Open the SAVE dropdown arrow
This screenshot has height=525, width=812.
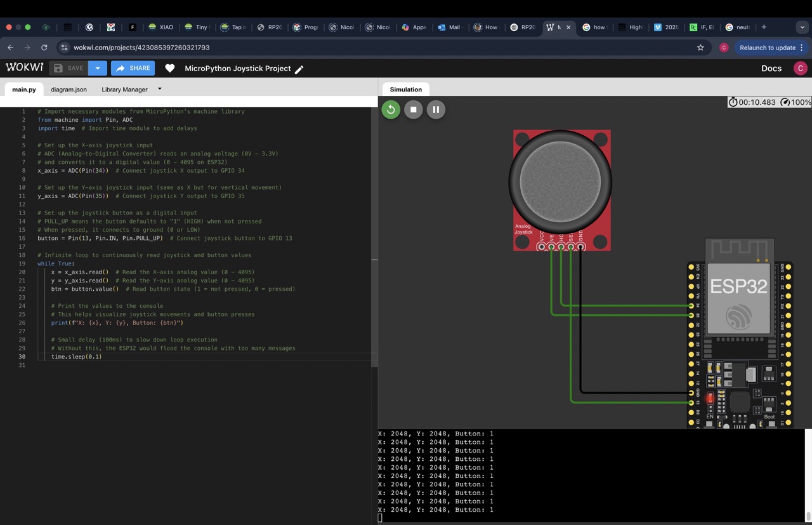[97, 68]
